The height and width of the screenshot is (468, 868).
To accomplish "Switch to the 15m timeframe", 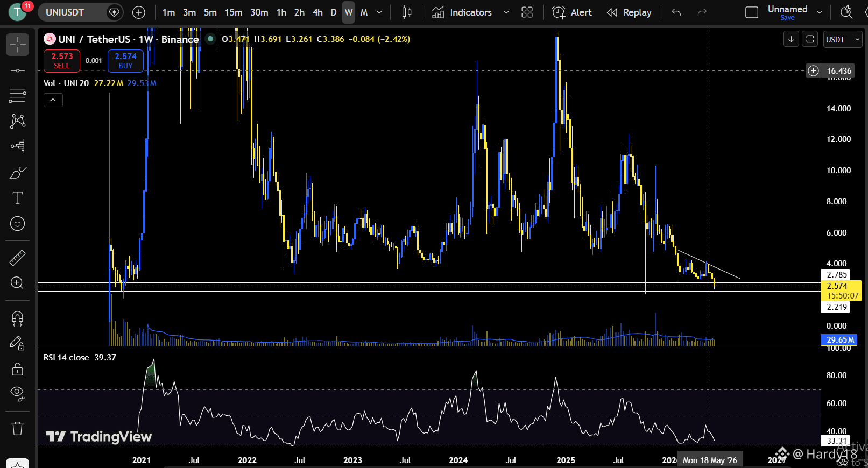I will pos(234,12).
